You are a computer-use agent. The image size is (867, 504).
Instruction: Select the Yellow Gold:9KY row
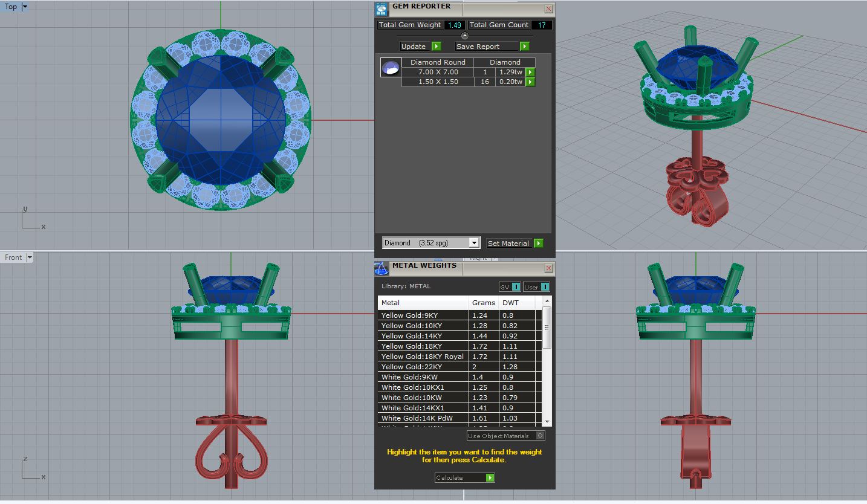tap(459, 315)
